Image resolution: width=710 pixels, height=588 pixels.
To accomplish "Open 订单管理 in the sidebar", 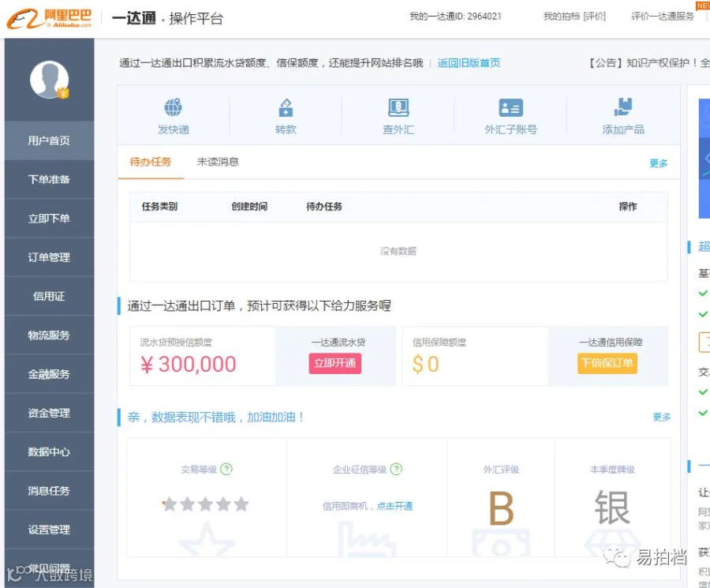I will coord(50,257).
